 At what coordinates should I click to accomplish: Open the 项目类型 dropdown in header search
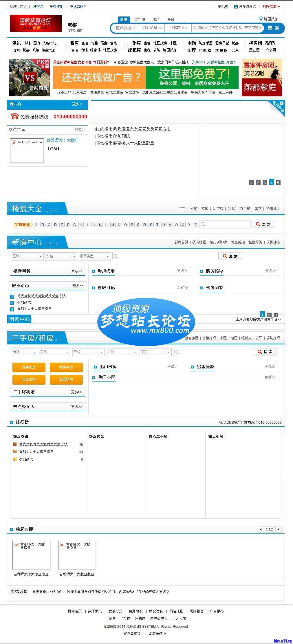click(x=152, y=28)
